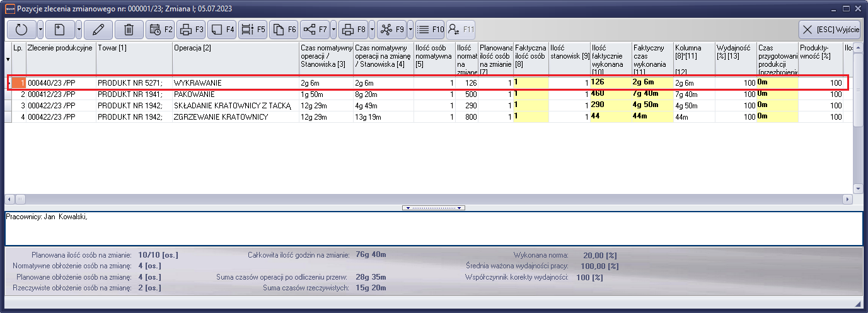Collapse the panel using the splitter handle
Screen dimensions: 868x313
[x=434, y=207]
